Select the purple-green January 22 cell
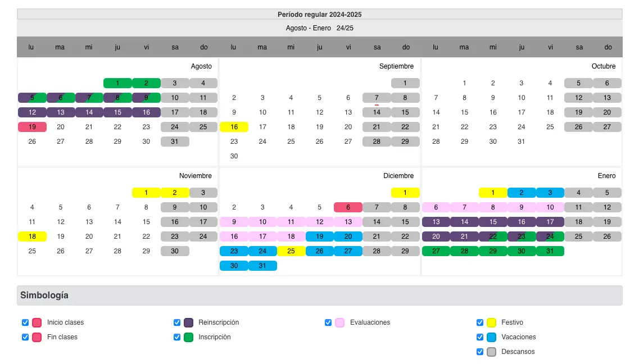 (493, 236)
